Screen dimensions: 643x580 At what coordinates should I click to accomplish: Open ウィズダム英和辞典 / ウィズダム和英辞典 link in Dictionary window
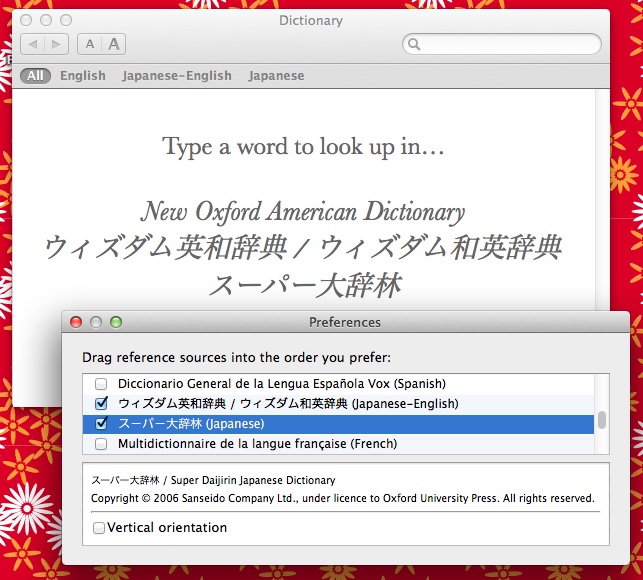[x=303, y=248]
